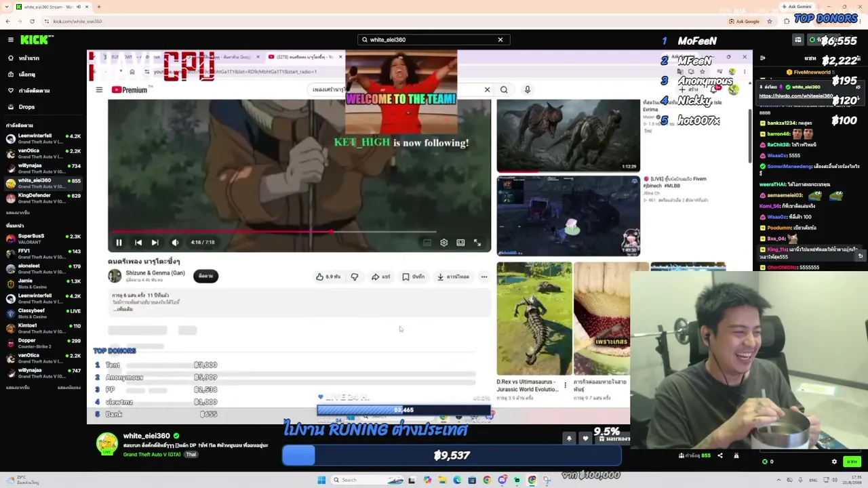The width and height of the screenshot is (868, 488).
Task: Enter YouTube fullscreen mode
Action: pyautogui.click(x=477, y=243)
